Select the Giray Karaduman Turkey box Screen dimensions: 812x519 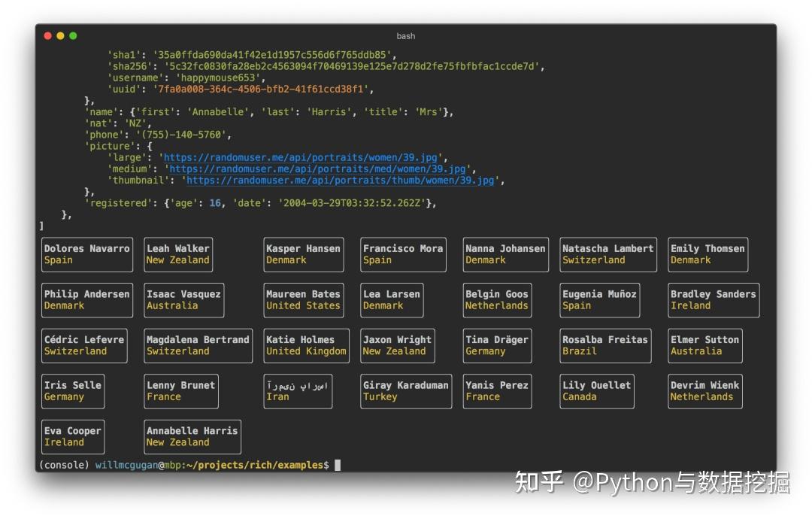pyautogui.click(x=406, y=391)
